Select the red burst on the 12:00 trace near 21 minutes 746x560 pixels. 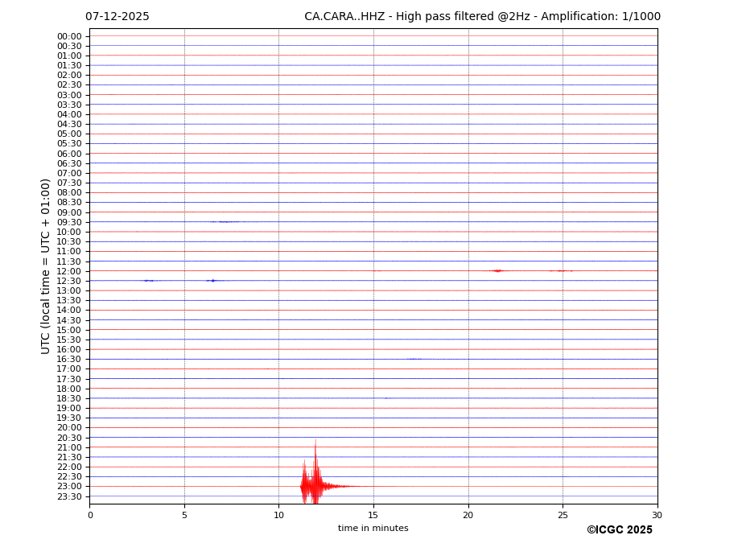(x=497, y=270)
